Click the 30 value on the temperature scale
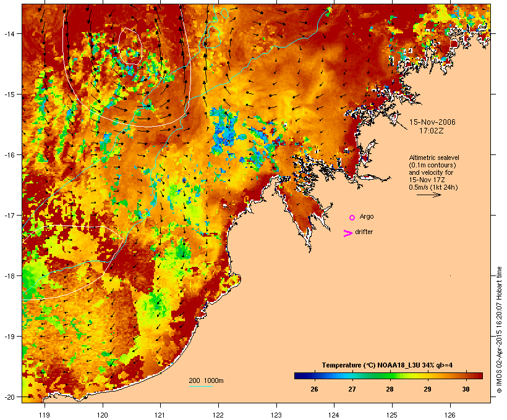The height and width of the screenshot is (420, 507). [x=466, y=389]
